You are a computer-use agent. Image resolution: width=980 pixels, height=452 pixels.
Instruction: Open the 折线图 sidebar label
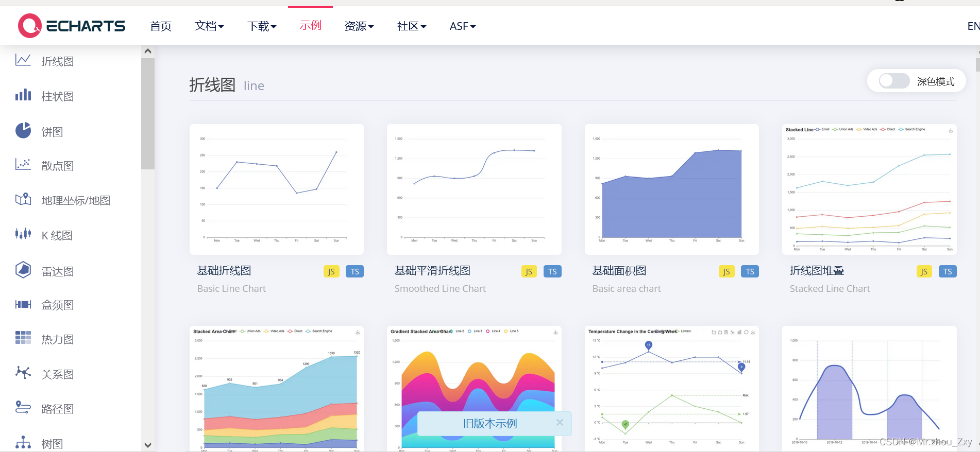[58, 61]
